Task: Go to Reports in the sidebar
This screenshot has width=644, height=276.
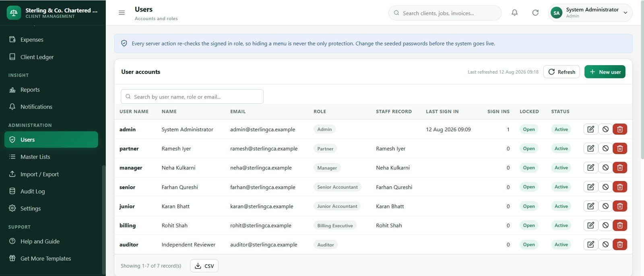Action: (x=51, y=90)
